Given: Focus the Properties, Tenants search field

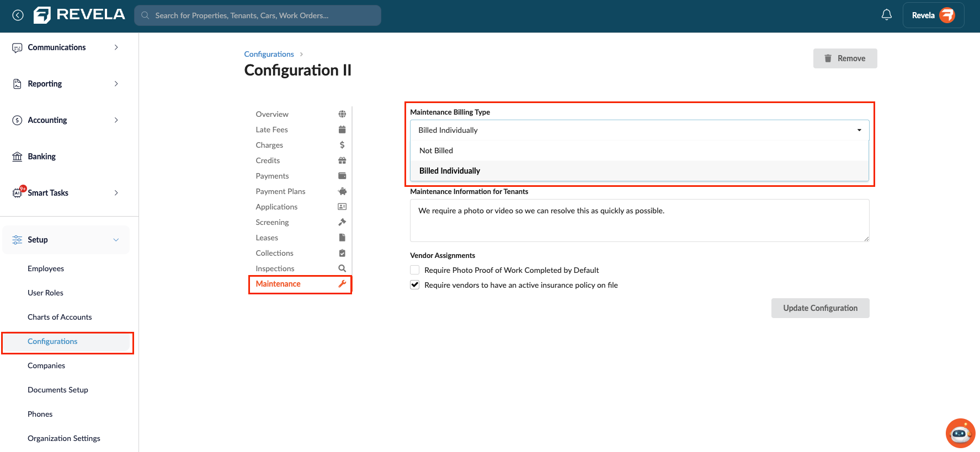Looking at the screenshot, I should [258, 15].
